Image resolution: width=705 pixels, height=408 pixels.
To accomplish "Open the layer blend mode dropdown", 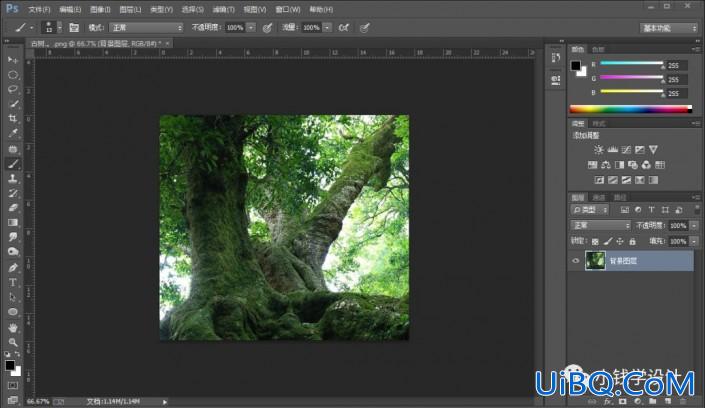I will tap(600, 225).
